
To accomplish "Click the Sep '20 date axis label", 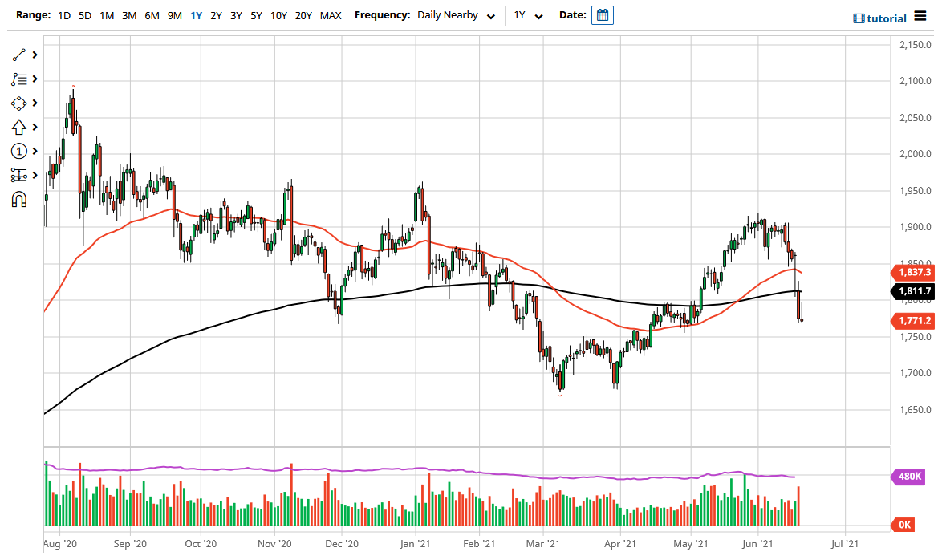I will coord(130,544).
